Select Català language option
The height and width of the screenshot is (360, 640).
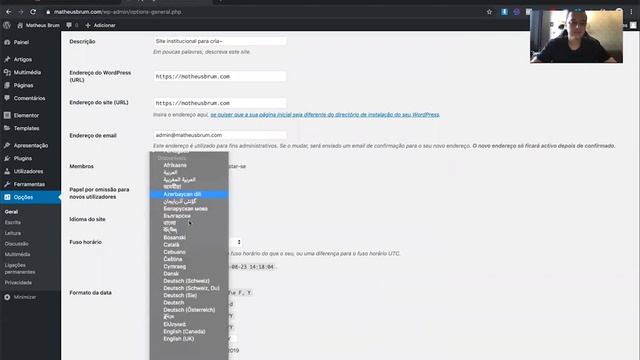(x=171, y=245)
